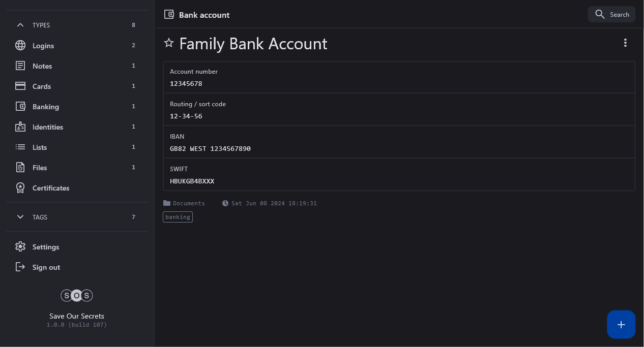Click the Logins globe icon
This screenshot has width=644, height=347.
20,46
